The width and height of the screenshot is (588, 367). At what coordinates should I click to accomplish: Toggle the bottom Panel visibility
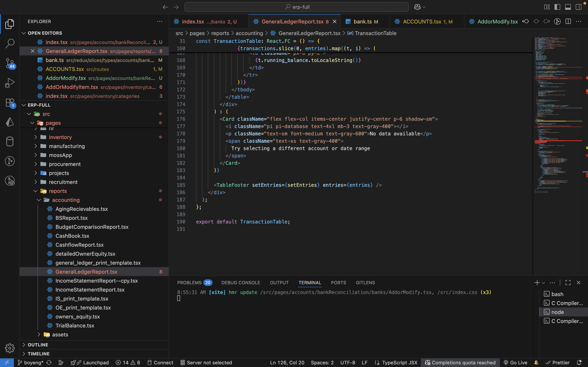tap(568, 7)
